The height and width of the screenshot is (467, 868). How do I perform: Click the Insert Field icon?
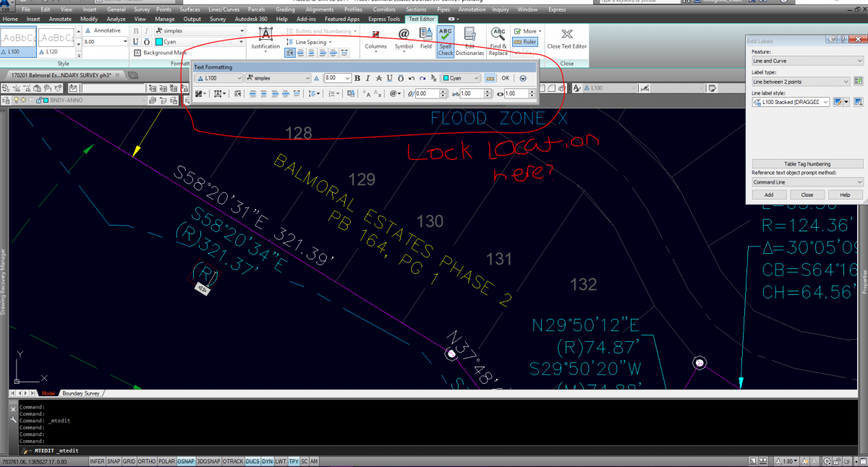coord(426,38)
